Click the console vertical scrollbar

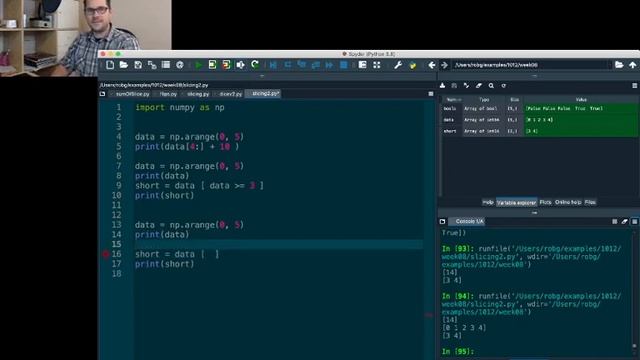[635, 290]
